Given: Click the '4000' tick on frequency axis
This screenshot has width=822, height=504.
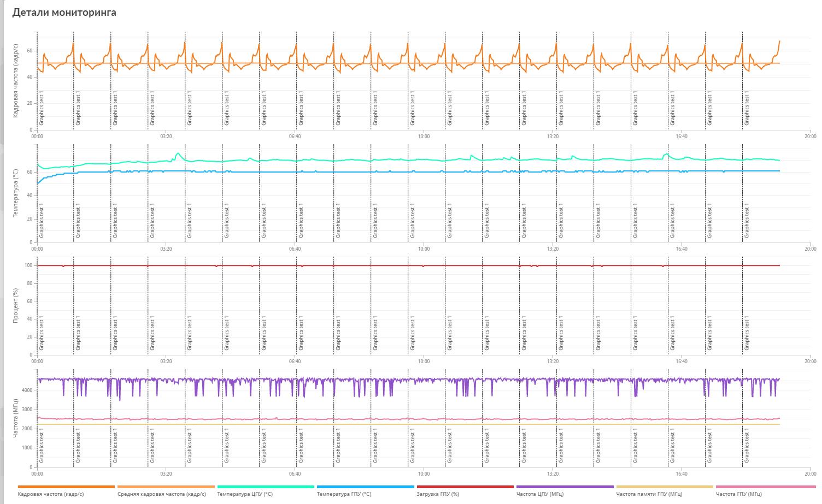Looking at the screenshot, I should click(27, 390).
